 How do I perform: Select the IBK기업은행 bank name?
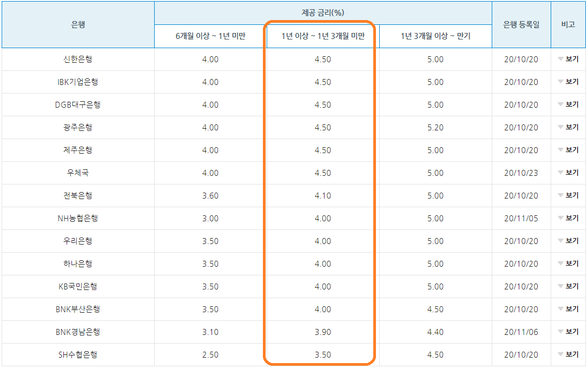(78, 82)
